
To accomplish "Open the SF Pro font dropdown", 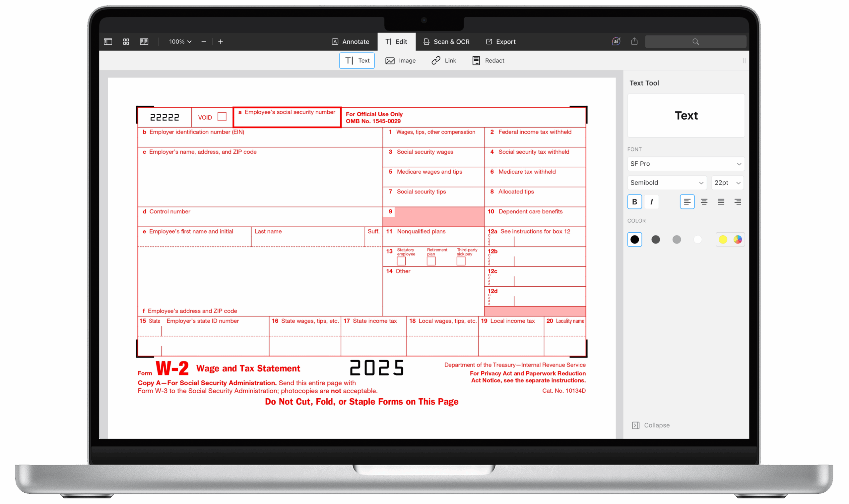I will pos(686,164).
